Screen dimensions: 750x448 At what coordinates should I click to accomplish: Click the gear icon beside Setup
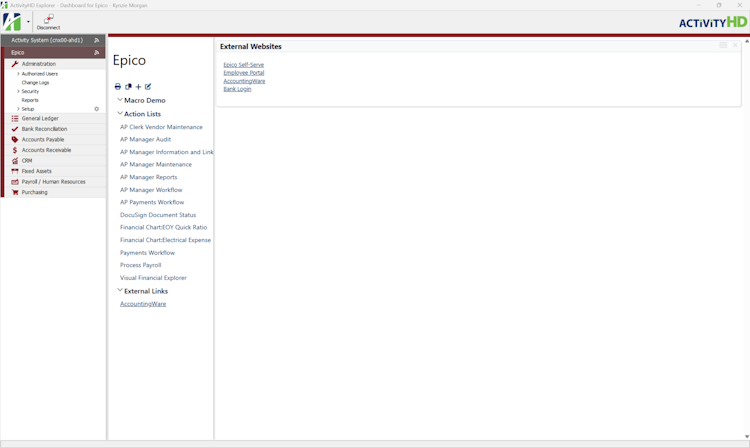[x=97, y=109]
